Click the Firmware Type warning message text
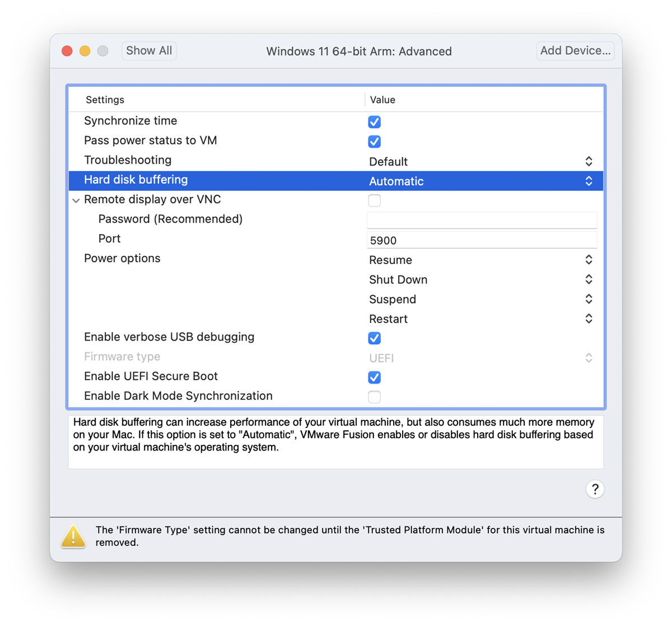This screenshot has height=628, width=672. [x=350, y=536]
